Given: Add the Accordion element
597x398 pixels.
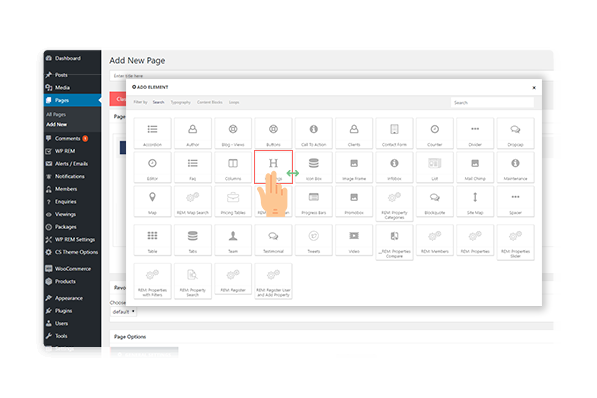Looking at the screenshot, I should pyautogui.click(x=152, y=133).
